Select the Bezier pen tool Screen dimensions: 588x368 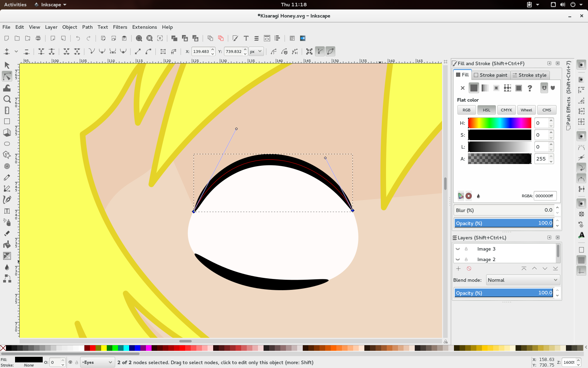pyautogui.click(x=7, y=189)
